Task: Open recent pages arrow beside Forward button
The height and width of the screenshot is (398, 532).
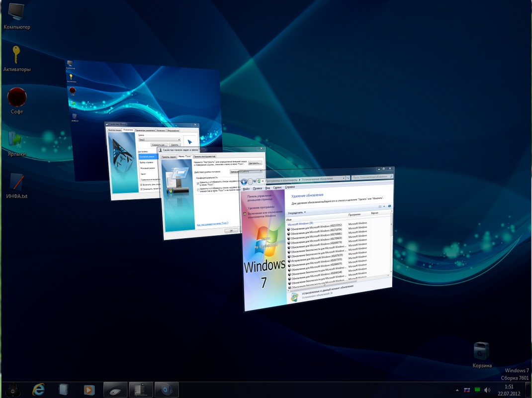Action: 255,182
